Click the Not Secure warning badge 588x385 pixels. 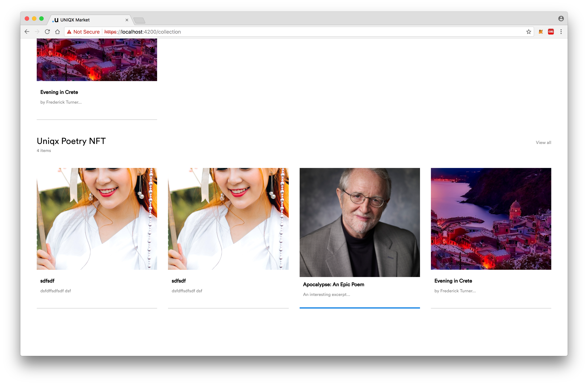pyautogui.click(x=83, y=32)
